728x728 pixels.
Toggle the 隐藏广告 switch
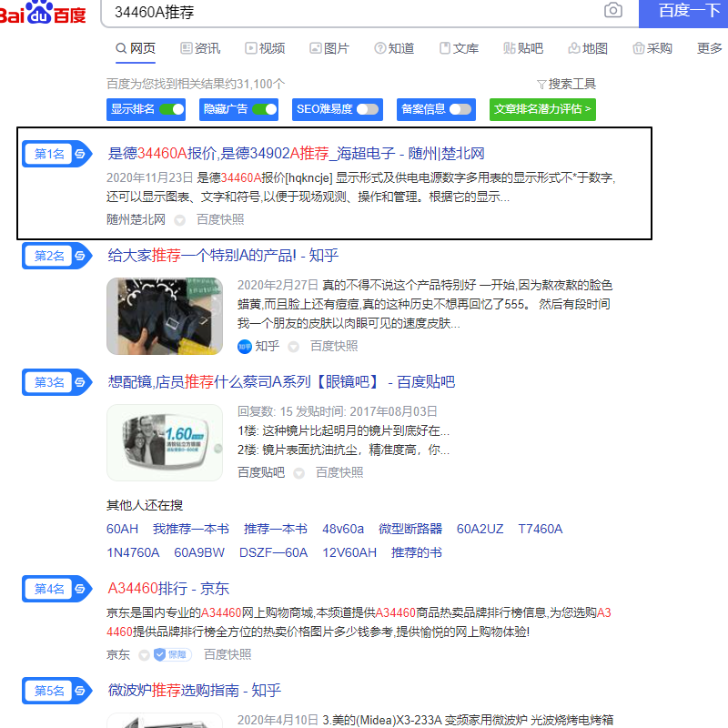265,109
